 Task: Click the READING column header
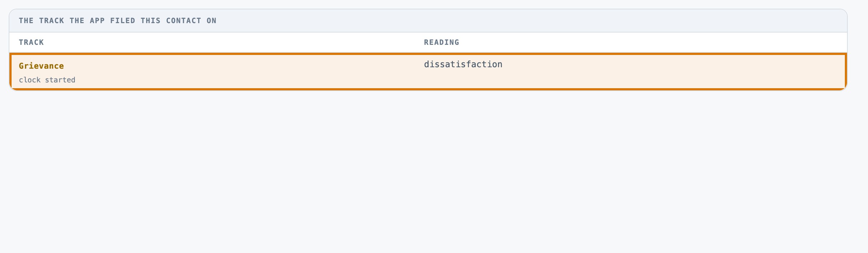[442, 42]
